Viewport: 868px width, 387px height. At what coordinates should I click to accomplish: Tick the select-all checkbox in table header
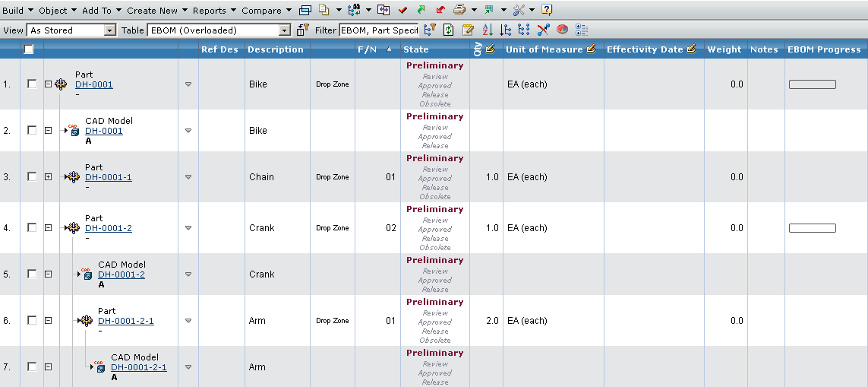pos(29,49)
